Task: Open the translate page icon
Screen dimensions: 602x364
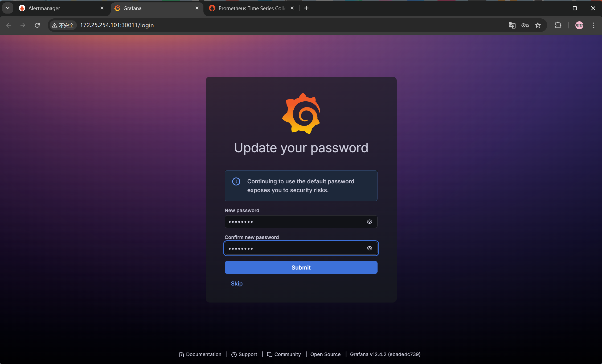Action: pyautogui.click(x=512, y=25)
